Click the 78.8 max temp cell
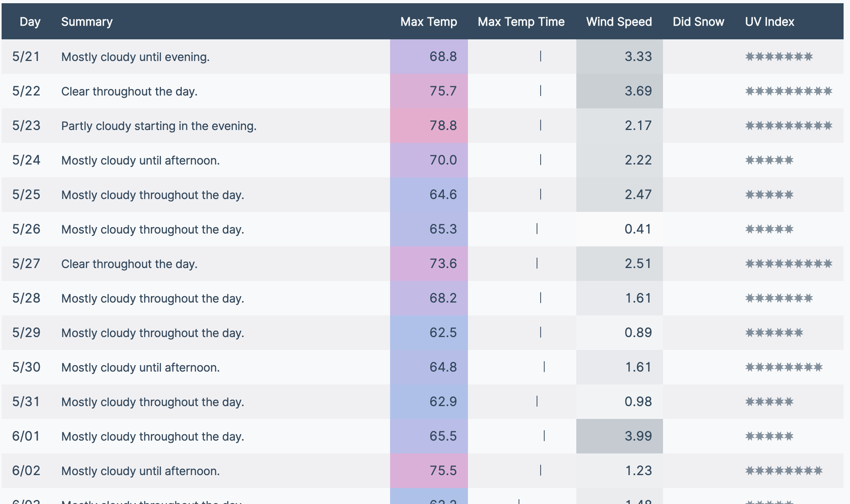The height and width of the screenshot is (504, 850). click(429, 126)
